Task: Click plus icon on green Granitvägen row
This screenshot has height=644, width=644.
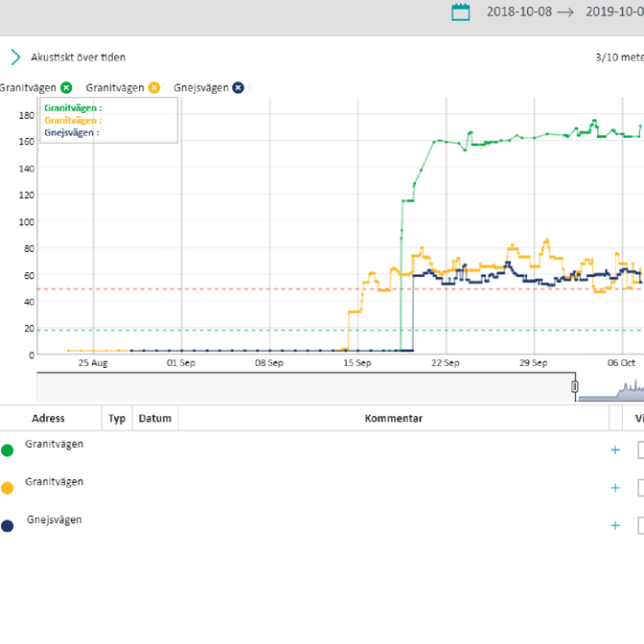Action: coord(615,449)
